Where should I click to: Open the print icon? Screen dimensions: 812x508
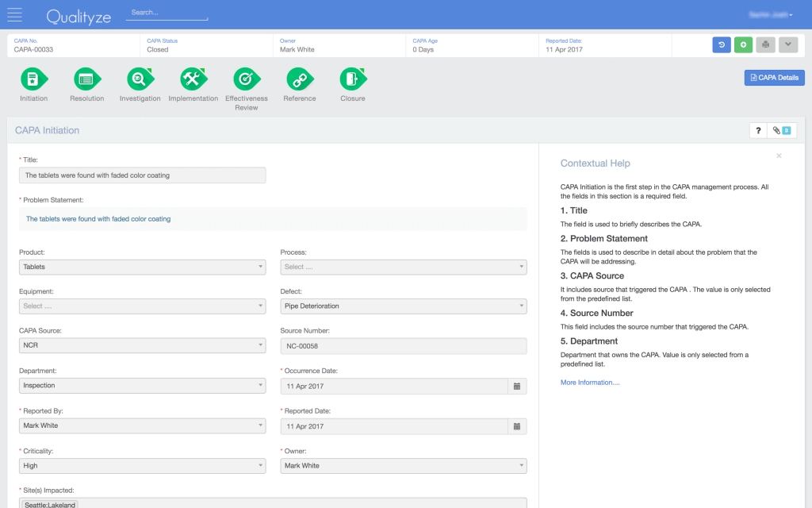[765, 44]
